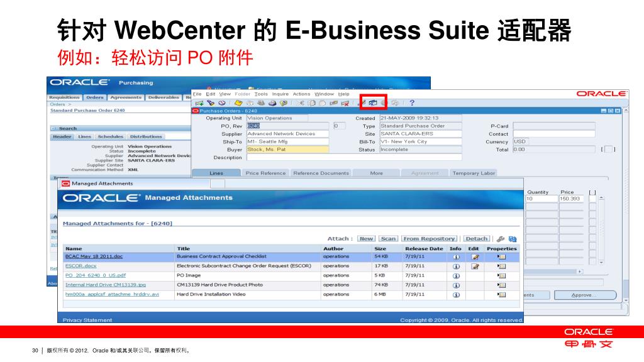644x362 pixels.
Task: Click the yellow Save toolbar icon
Action: 238,103
